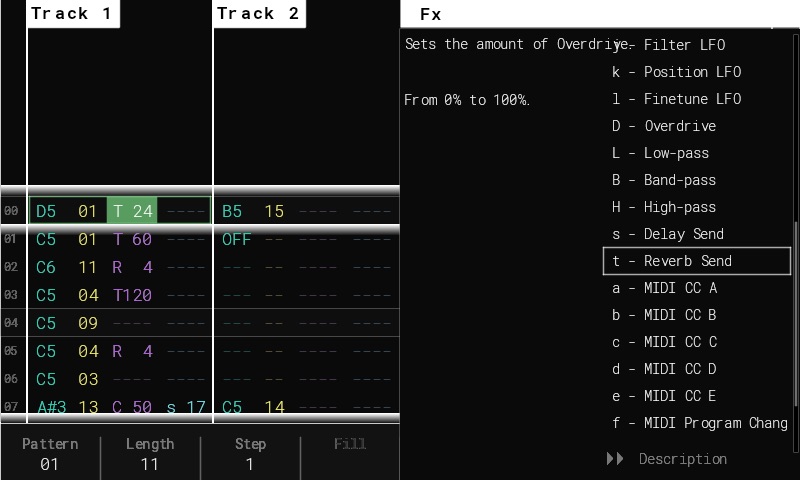Image resolution: width=800 pixels, height=480 pixels.
Task: Click the Track 1 header
Action: click(73, 14)
